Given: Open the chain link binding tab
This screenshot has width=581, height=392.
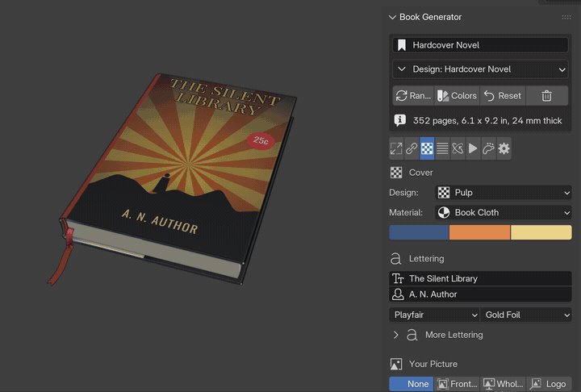Looking at the screenshot, I should coord(412,148).
